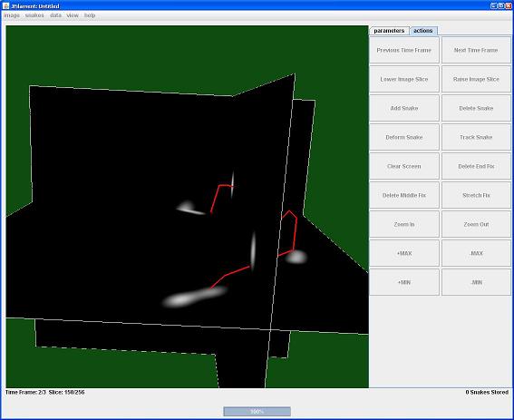Screen dimensions: 514x420
Task: Lower the image slice
Action: (404, 79)
